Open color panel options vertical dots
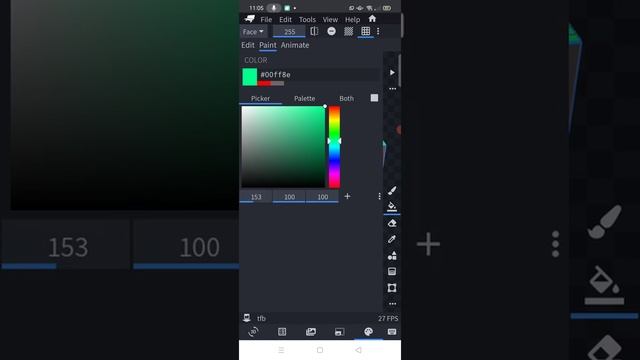 coord(380,196)
